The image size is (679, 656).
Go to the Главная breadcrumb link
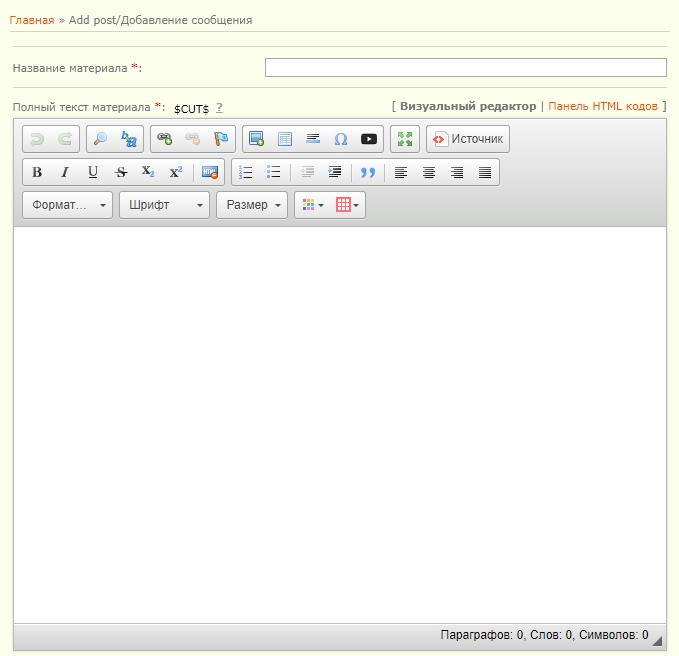[31, 20]
